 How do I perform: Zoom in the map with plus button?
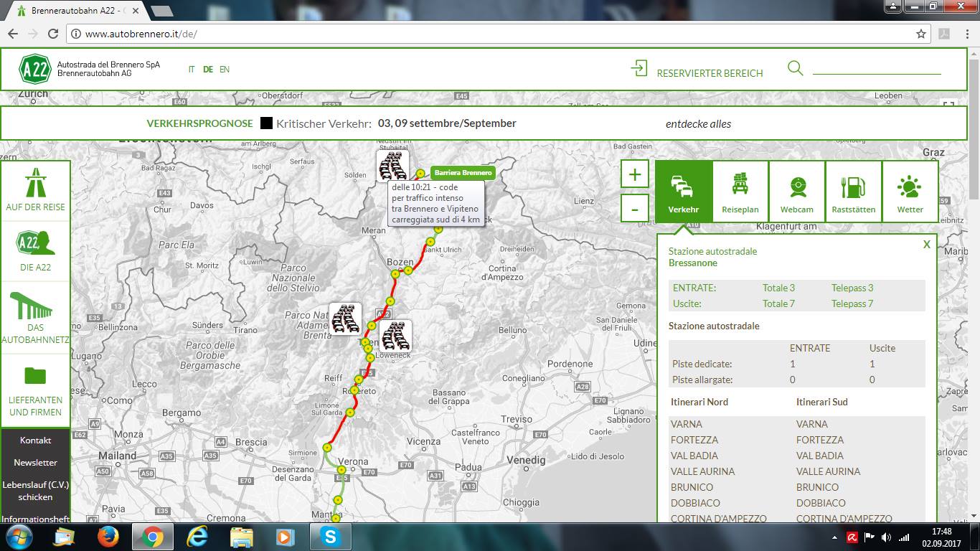pos(634,174)
